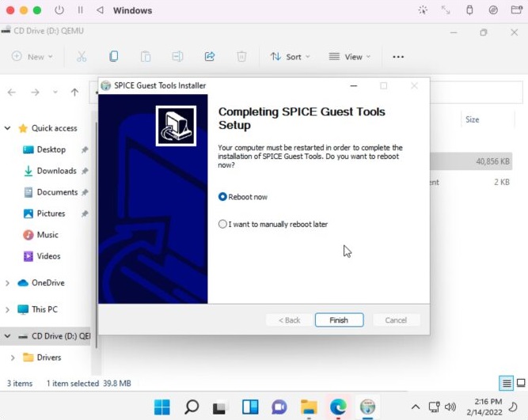Open Widgets on taskbar
528x420 pixels.
coord(250,407)
